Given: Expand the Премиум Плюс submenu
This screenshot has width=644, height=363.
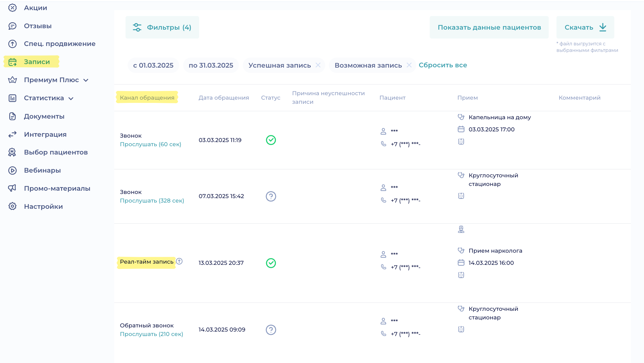Looking at the screenshot, I should click(x=86, y=80).
